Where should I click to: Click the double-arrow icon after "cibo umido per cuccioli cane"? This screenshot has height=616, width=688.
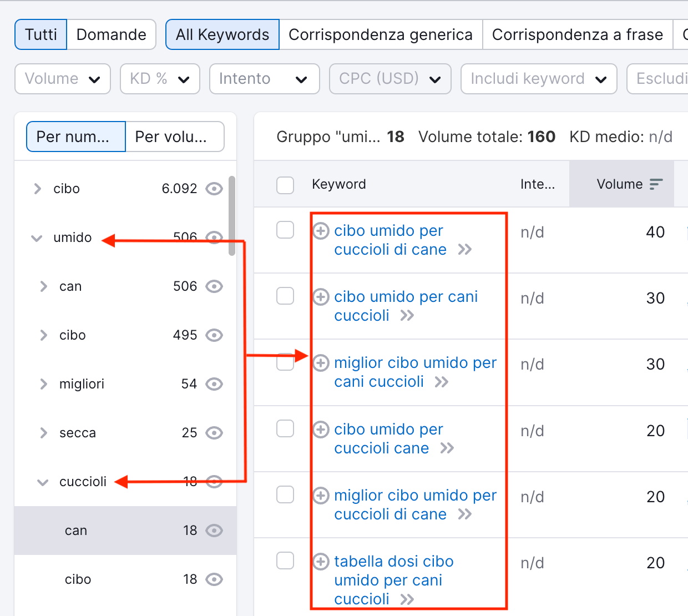[x=447, y=448]
